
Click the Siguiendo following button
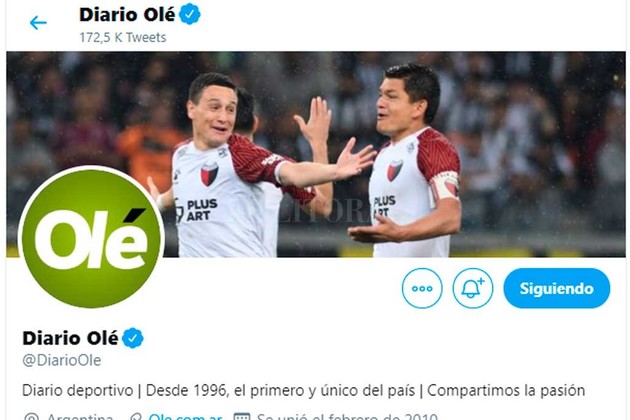point(556,288)
